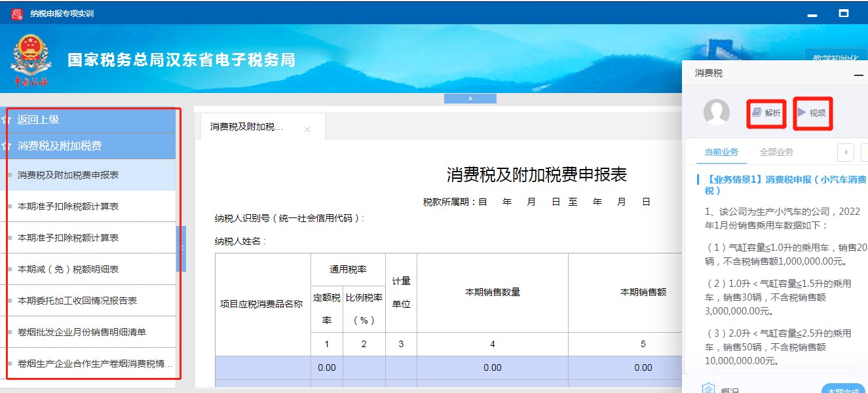Go to previous business with left arrow
The height and width of the screenshot is (393, 868).
click(x=846, y=153)
